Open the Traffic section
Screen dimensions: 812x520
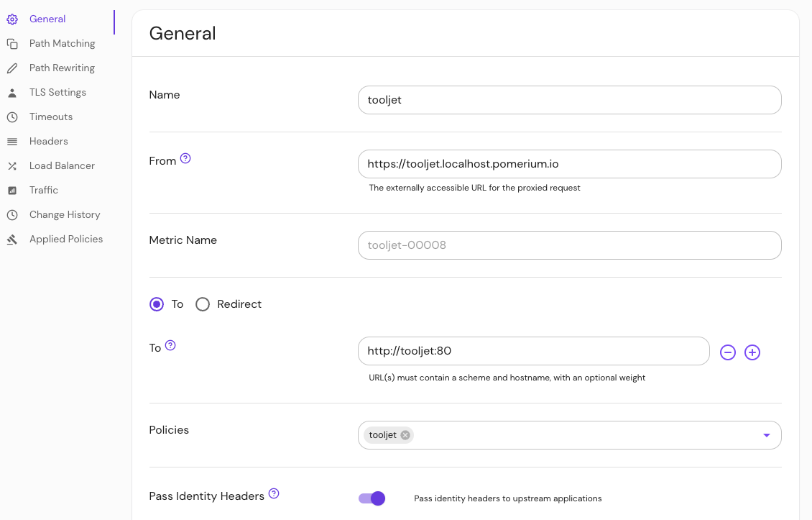pyautogui.click(x=44, y=191)
